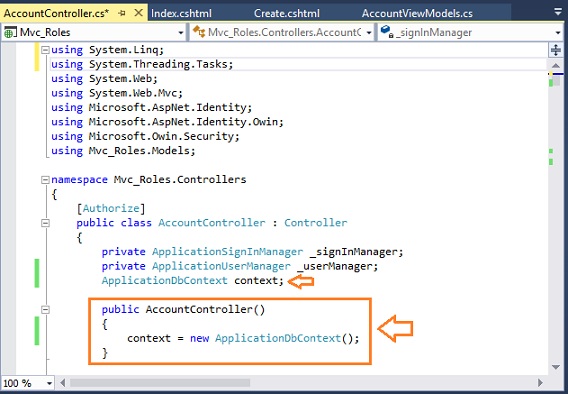Click the horizontal scrollbar left arrow
The height and width of the screenshot is (394, 568).
pos(63,383)
